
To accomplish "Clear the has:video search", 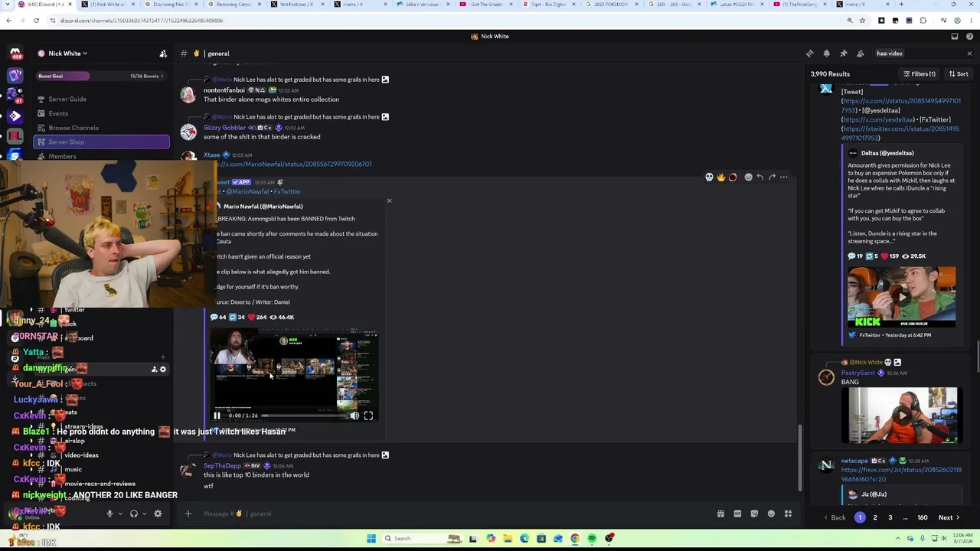I will point(969,54).
